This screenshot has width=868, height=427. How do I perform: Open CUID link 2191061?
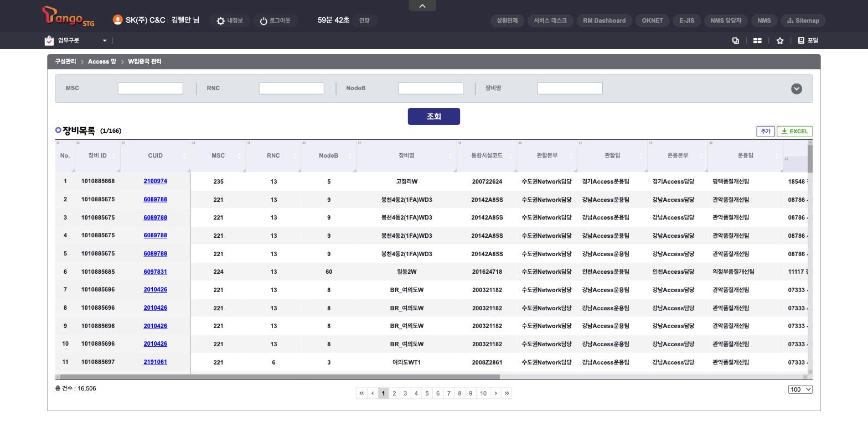pos(155,362)
